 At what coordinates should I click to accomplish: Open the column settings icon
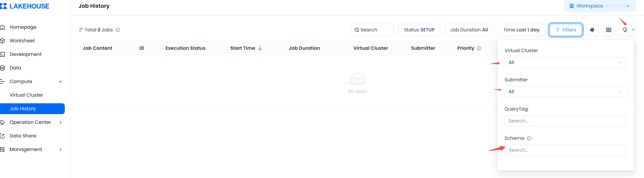[x=608, y=30]
